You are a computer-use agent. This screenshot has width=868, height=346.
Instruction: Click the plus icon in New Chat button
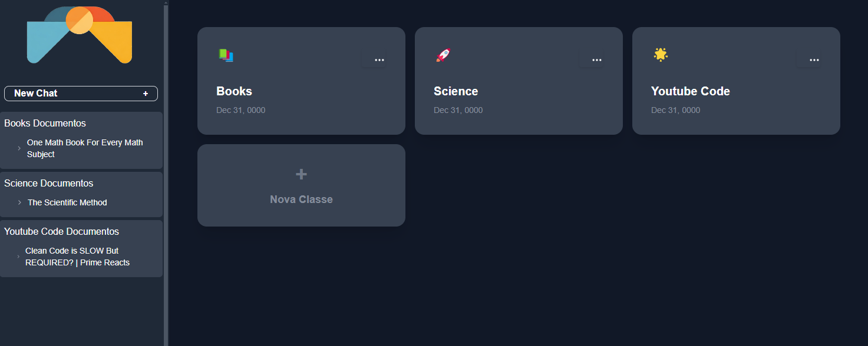146,94
